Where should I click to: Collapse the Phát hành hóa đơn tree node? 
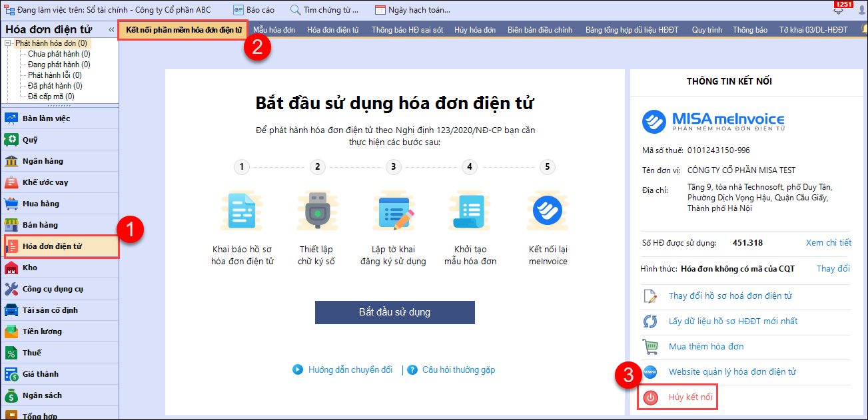pos(9,43)
